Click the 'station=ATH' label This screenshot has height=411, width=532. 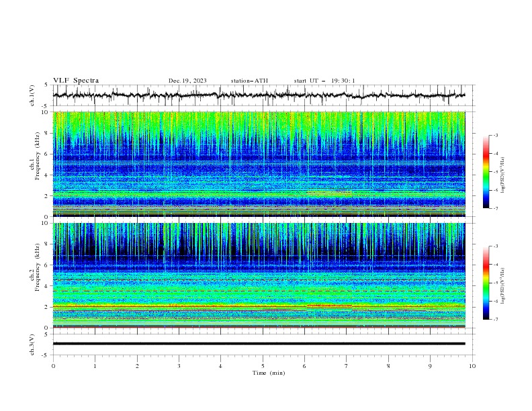tap(249, 81)
